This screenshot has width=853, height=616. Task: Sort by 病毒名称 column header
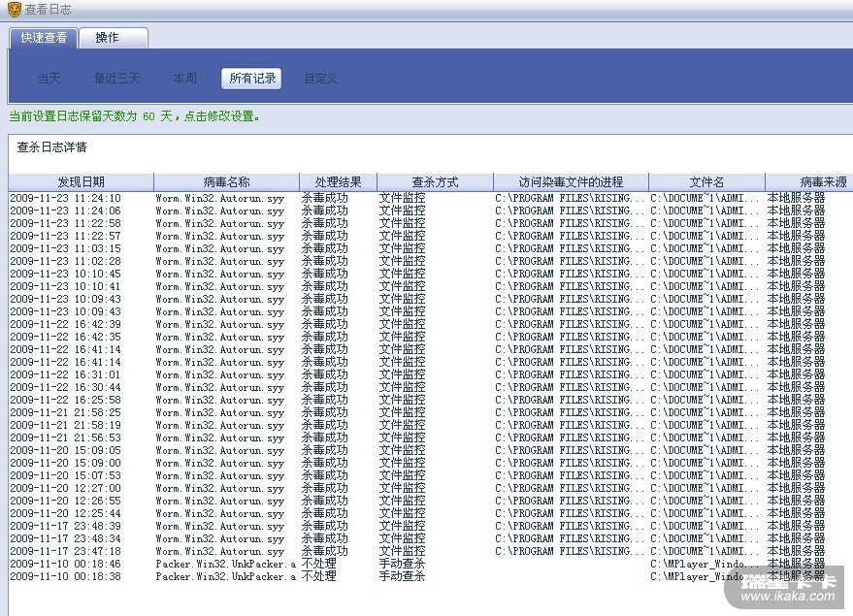click(x=226, y=182)
